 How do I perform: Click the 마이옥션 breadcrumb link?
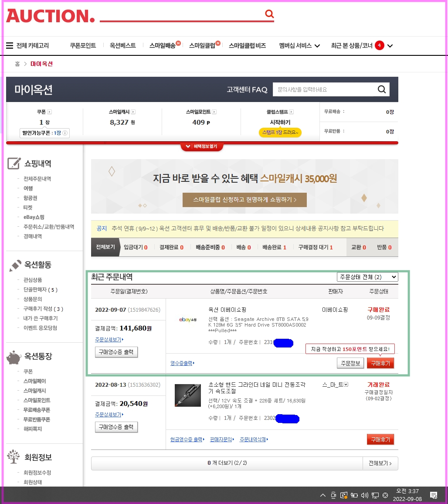(x=41, y=64)
